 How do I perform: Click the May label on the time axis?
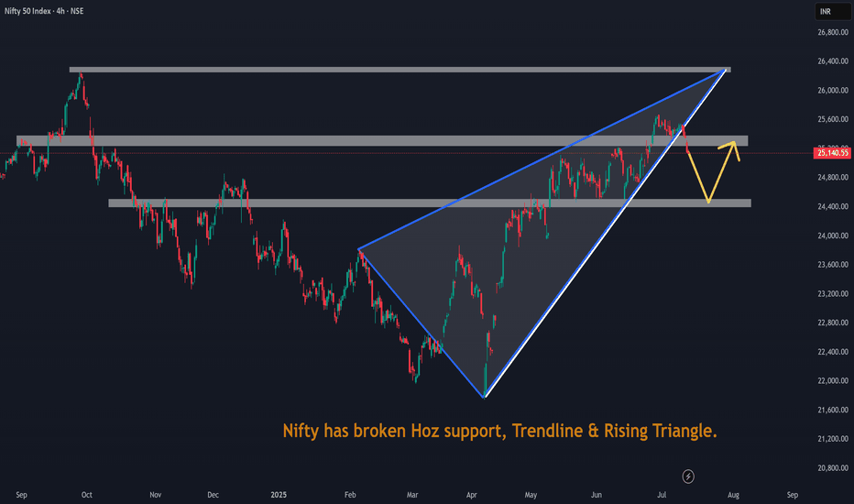[x=531, y=495]
